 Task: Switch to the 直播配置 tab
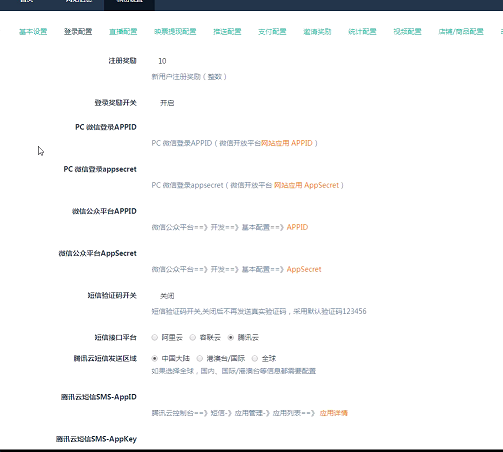click(123, 32)
